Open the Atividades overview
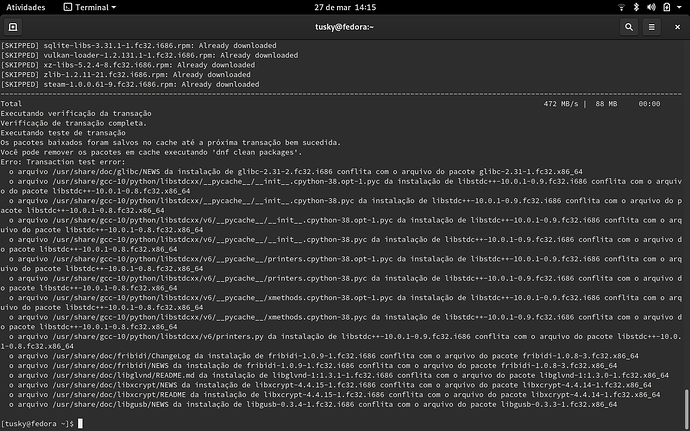 coord(25,6)
